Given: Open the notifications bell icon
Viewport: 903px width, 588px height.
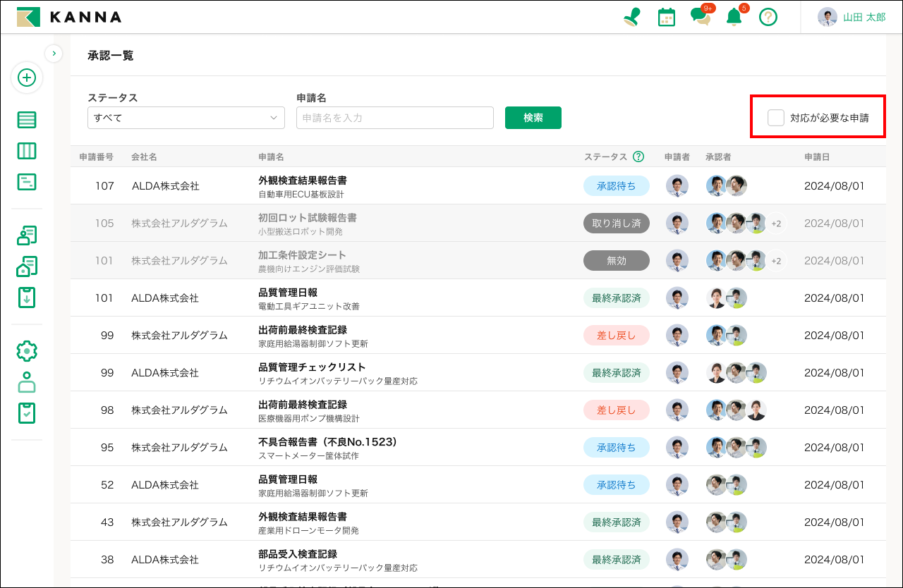Looking at the screenshot, I should click(734, 17).
